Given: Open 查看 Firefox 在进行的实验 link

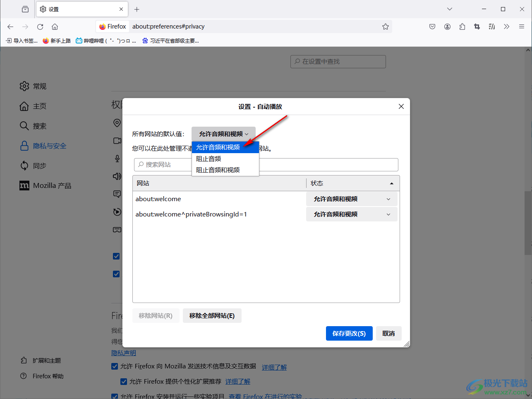Looking at the screenshot, I should (265, 396).
